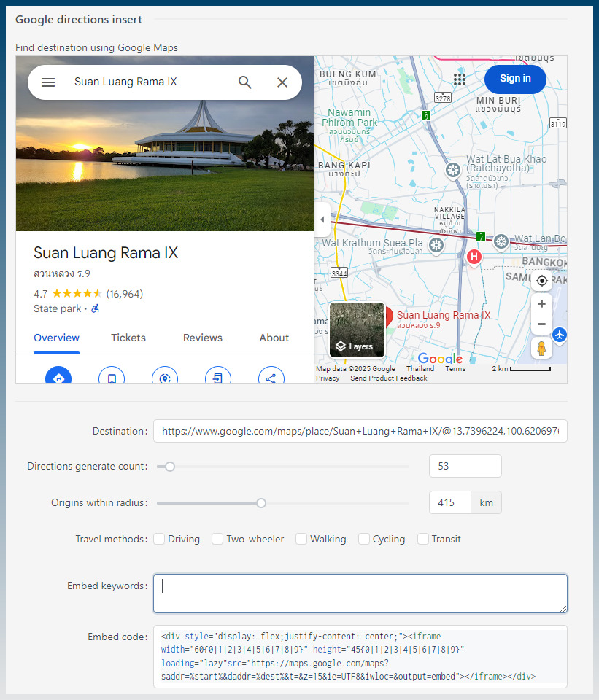Screen dimensions: 599x700
Task: Adjust the Origins within radius slider
Action: coord(261,503)
